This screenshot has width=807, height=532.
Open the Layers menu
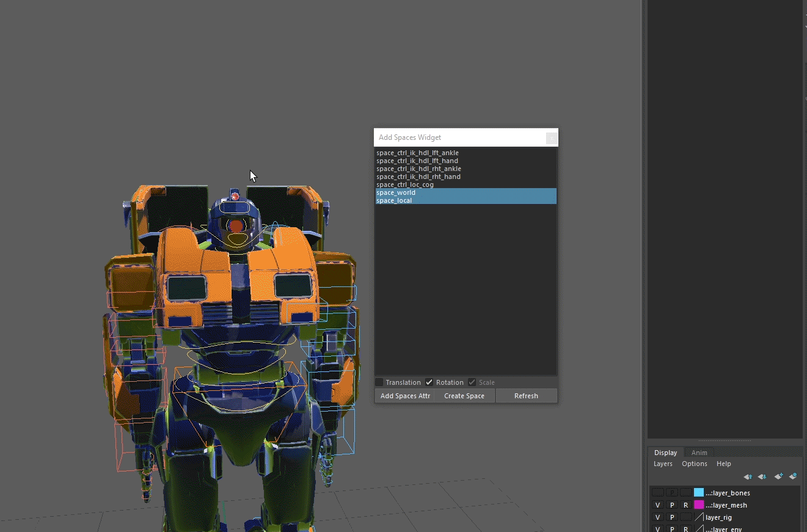[663, 464]
